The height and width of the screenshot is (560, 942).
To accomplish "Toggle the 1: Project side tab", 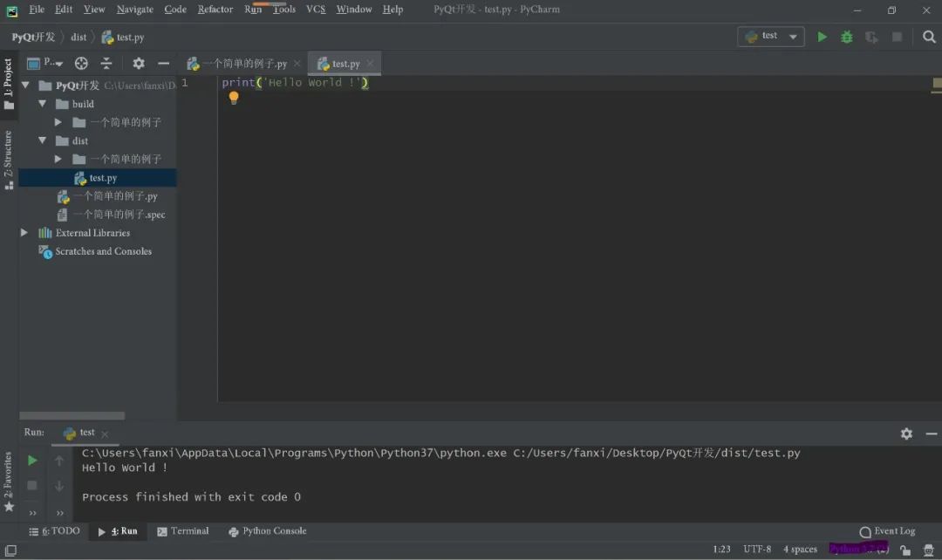I will tap(9, 84).
